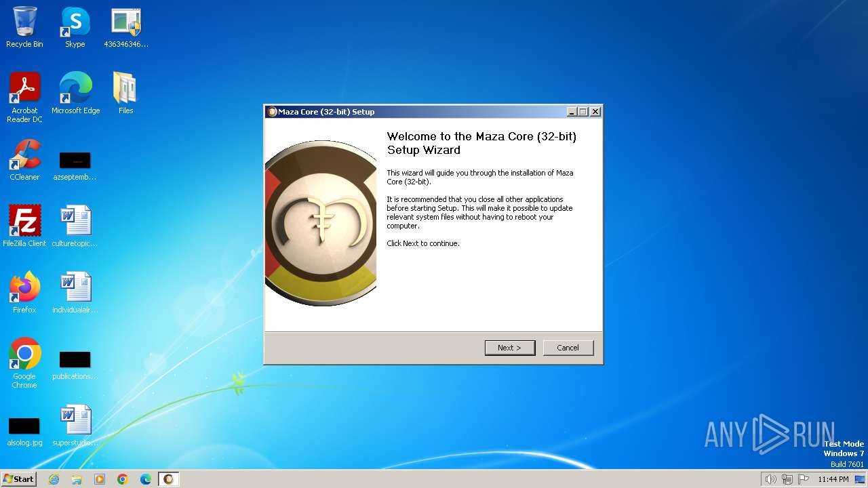Launch Microsoft Edge desktop shortcut

pos(75,93)
